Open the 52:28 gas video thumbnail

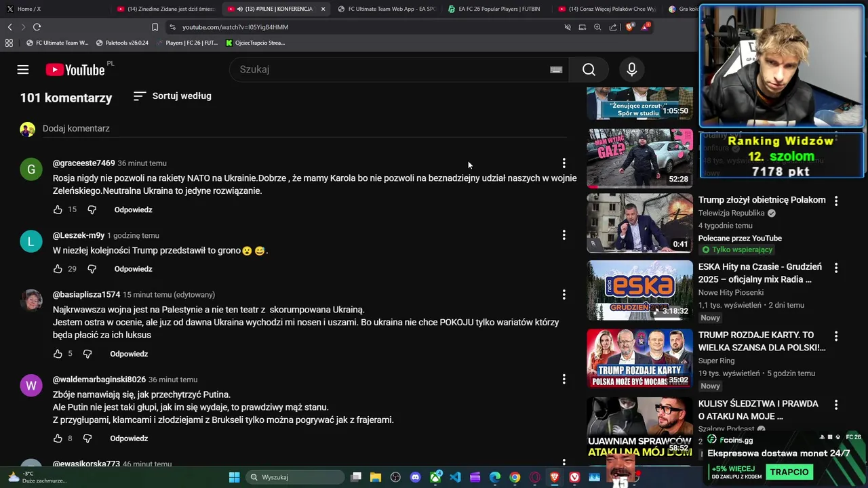coord(640,158)
